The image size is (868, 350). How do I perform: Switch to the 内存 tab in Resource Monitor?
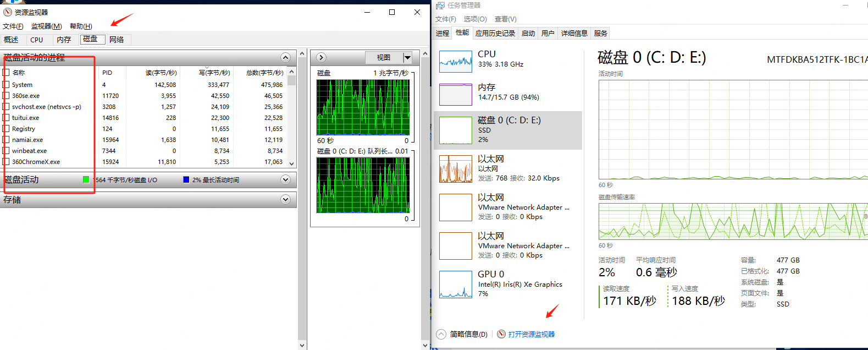64,40
